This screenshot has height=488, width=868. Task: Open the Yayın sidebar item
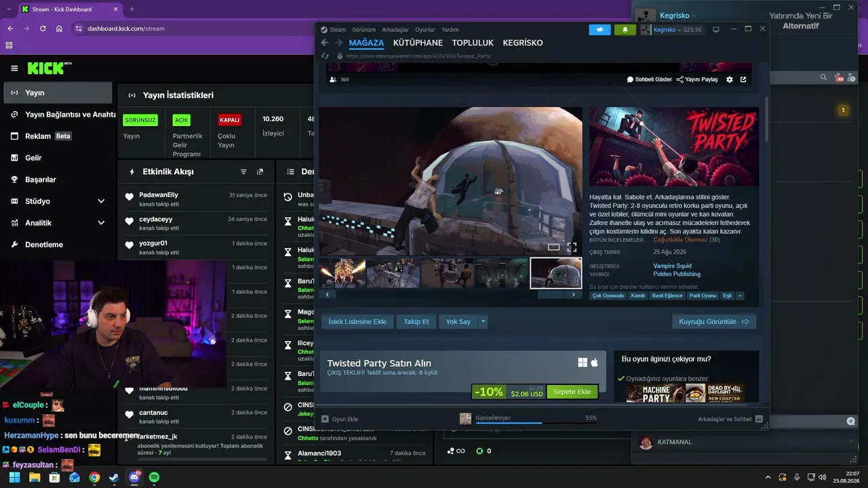pos(58,93)
